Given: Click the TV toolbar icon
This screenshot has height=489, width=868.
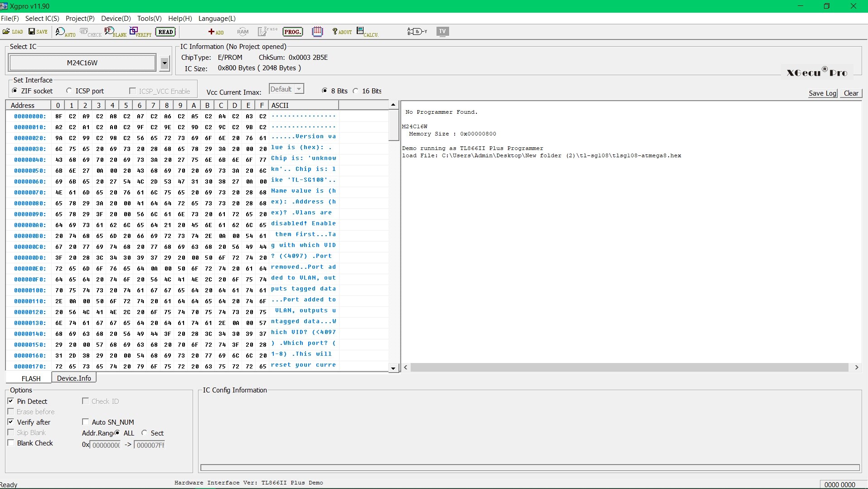Looking at the screenshot, I should coord(442,31).
